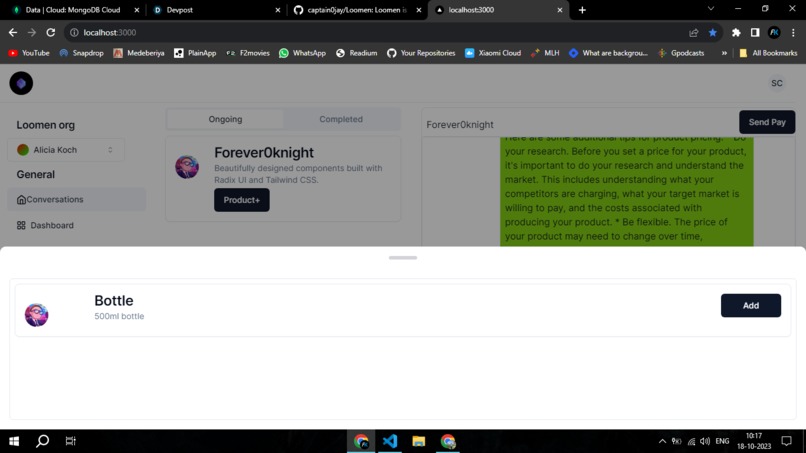This screenshot has width=806, height=453.
Task: Switch to the Ongoing tab
Action: click(225, 119)
